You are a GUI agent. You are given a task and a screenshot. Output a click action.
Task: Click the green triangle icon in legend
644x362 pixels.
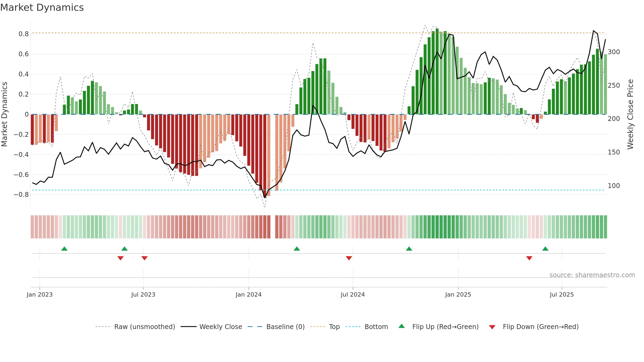point(402,326)
